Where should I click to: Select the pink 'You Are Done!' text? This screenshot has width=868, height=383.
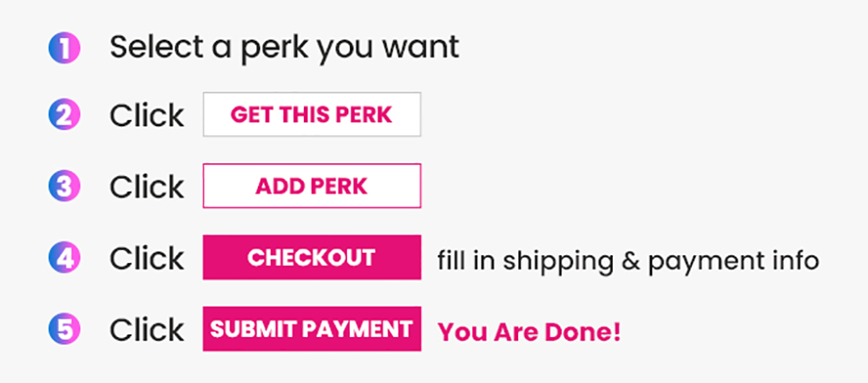[529, 331]
